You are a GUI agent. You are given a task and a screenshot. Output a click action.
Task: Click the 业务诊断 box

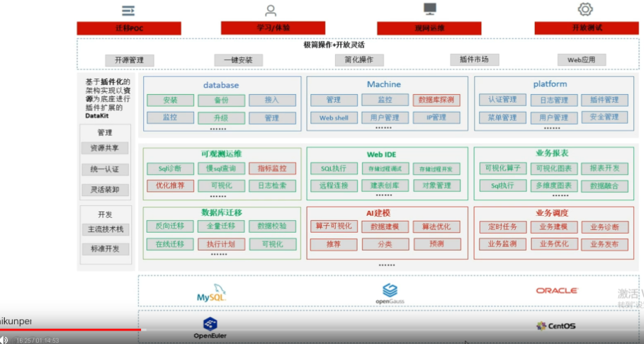[x=604, y=227]
